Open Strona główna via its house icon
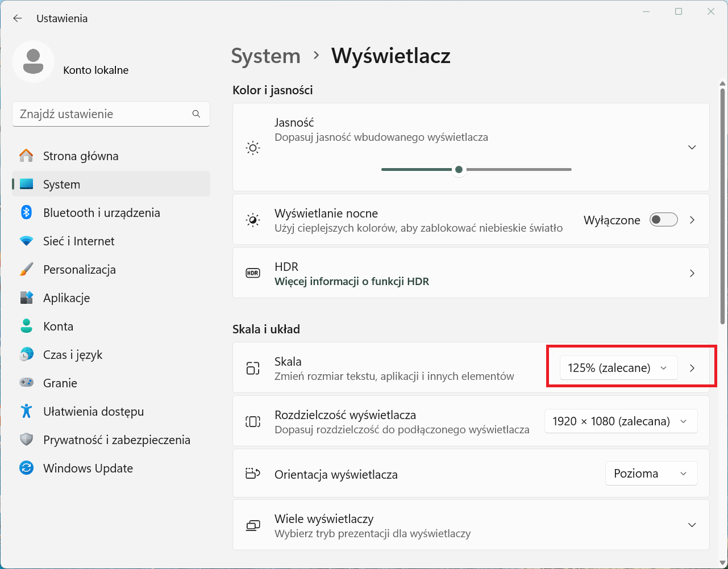The height and width of the screenshot is (569, 728). (x=26, y=156)
